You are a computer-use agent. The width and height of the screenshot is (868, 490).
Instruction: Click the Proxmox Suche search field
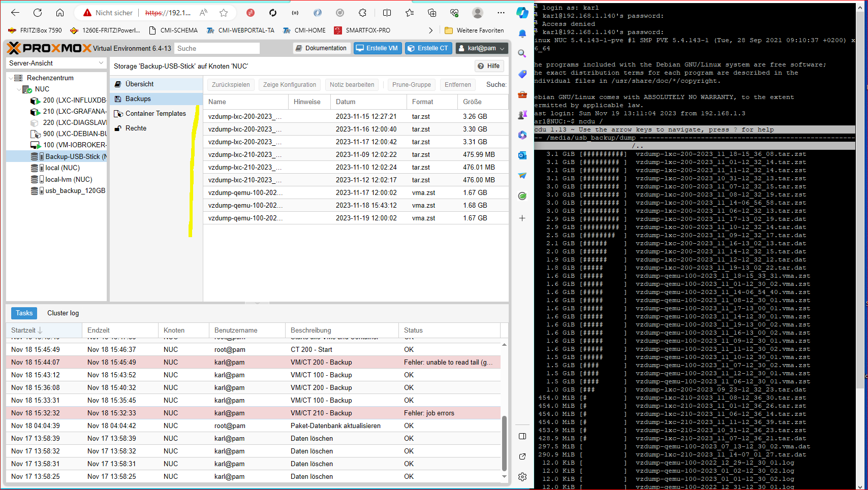[x=217, y=48]
